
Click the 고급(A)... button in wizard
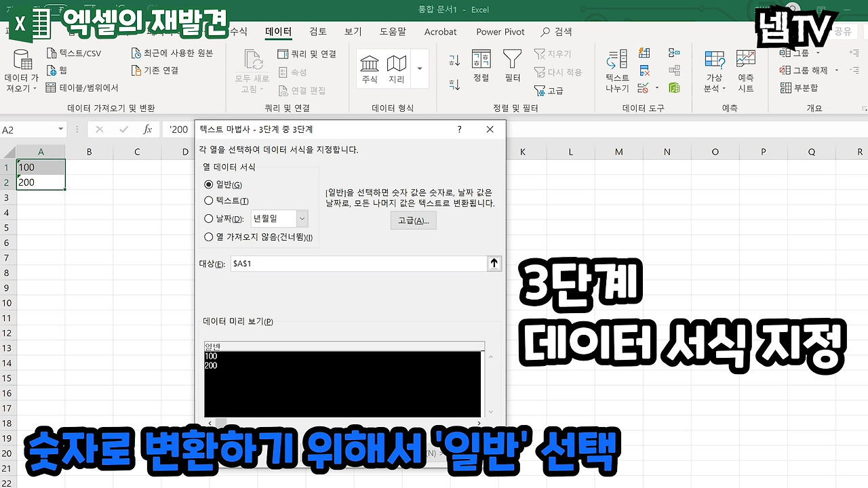pos(414,221)
